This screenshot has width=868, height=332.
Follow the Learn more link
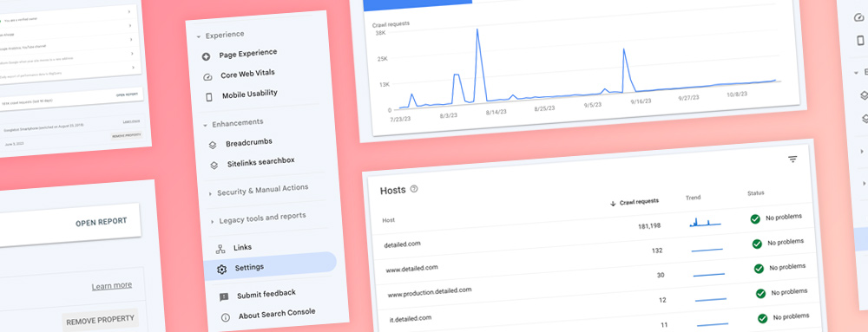click(112, 285)
